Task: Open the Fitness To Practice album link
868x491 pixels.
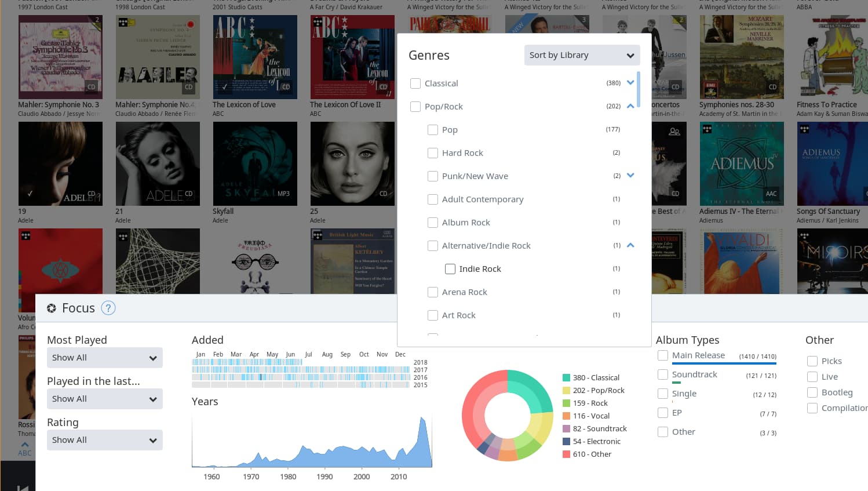Action: [826, 105]
